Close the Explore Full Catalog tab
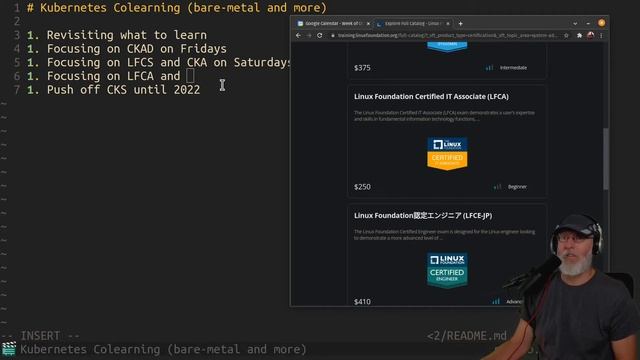The height and width of the screenshot is (360, 640). point(448,24)
